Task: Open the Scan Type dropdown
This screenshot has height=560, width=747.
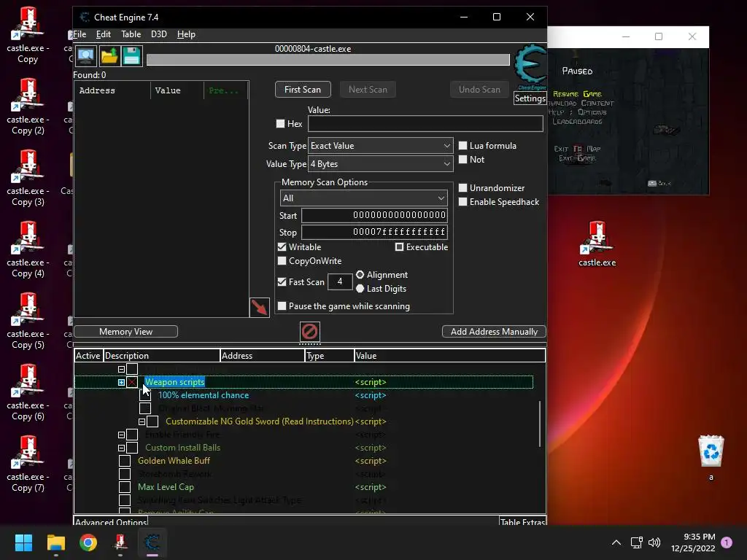Action: pos(380,146)
